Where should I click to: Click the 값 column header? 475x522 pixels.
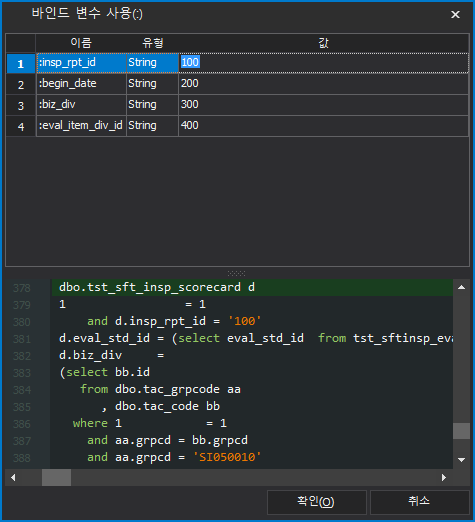click(323, 43)
